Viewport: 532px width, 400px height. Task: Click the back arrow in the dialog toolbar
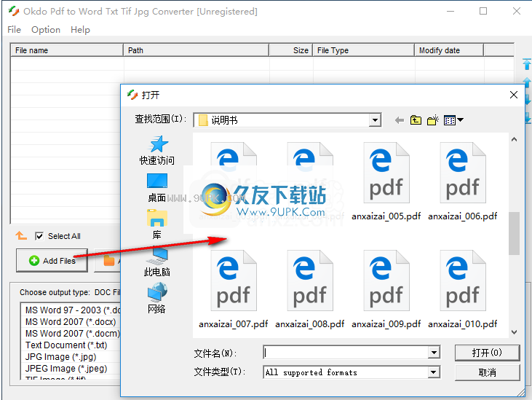(400, 120)
